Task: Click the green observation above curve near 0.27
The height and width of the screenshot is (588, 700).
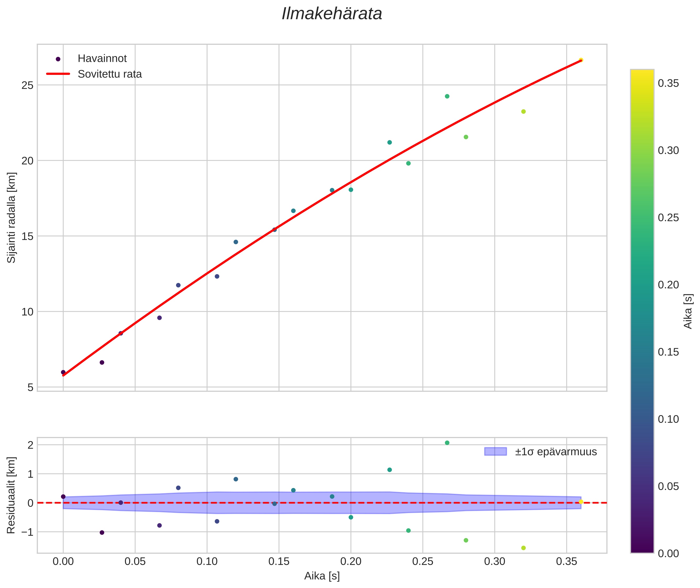Action: [x=447, y=96]
